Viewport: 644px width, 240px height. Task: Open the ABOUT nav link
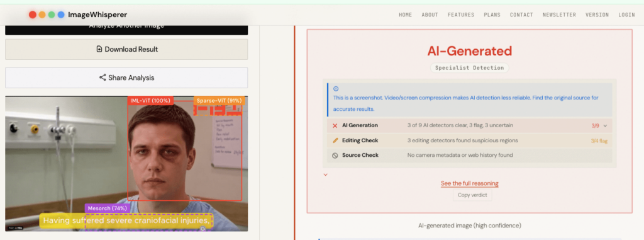click(x=430, y=15)
